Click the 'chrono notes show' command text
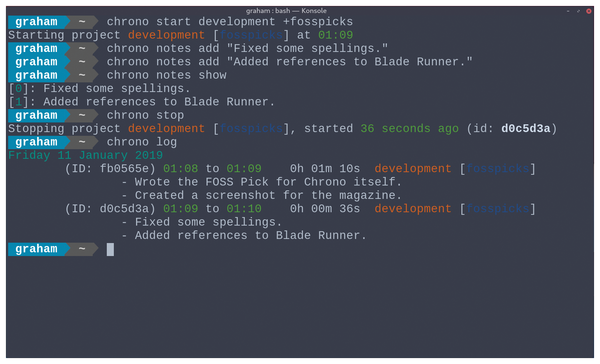Viewport: 600px width, 364px height. point(166,75)
